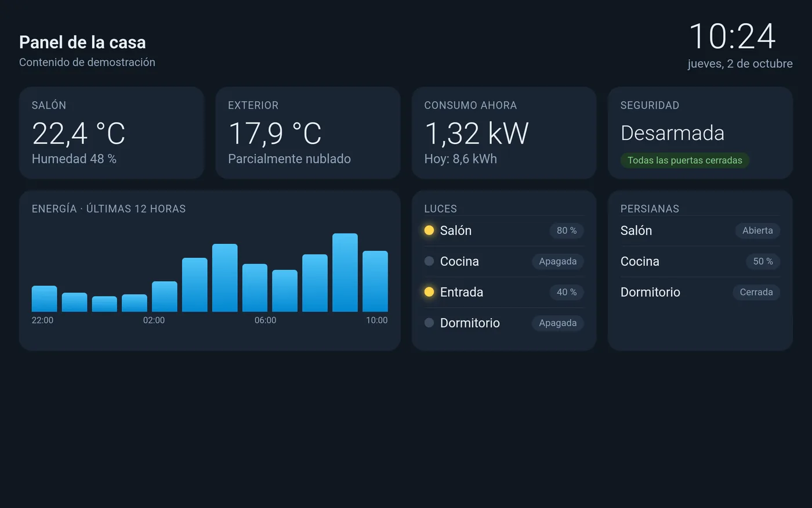Click the 06:00 label on the chart axis

point(265,320)
